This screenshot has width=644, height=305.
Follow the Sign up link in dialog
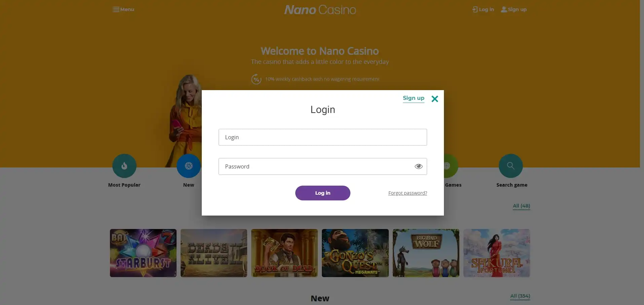413,98
